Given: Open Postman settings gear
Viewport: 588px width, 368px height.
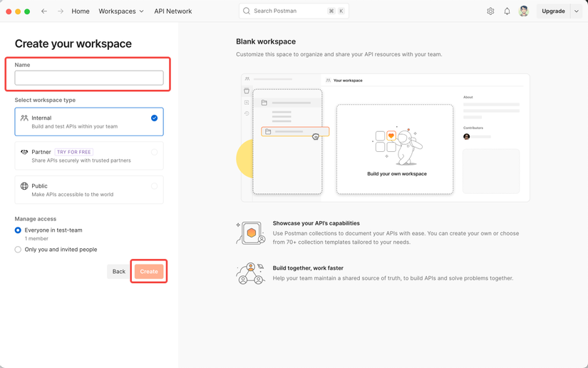Looking at the screenshot, I should click(490, 11).
